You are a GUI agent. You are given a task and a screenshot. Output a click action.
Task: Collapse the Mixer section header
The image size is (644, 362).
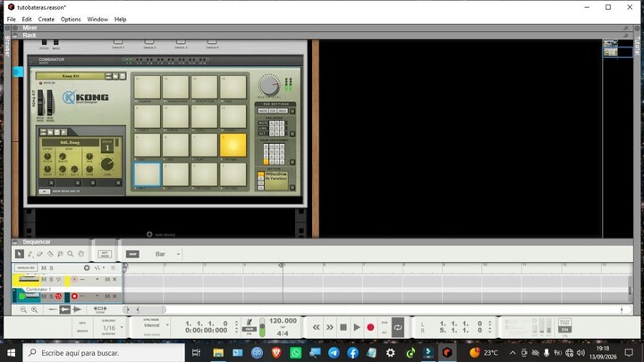pyautogui.click(x=15, y=28)
